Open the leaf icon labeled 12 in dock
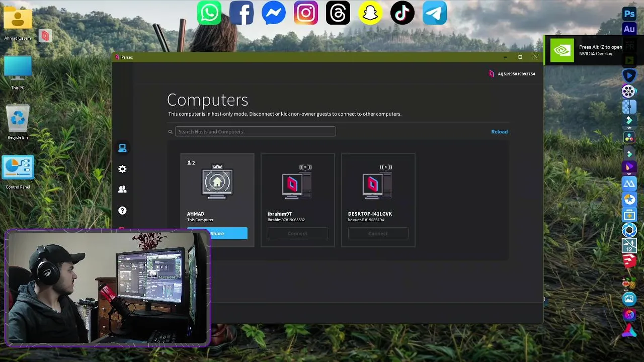The width and height of the screenshot is (644, 362). tap(629, 245)
